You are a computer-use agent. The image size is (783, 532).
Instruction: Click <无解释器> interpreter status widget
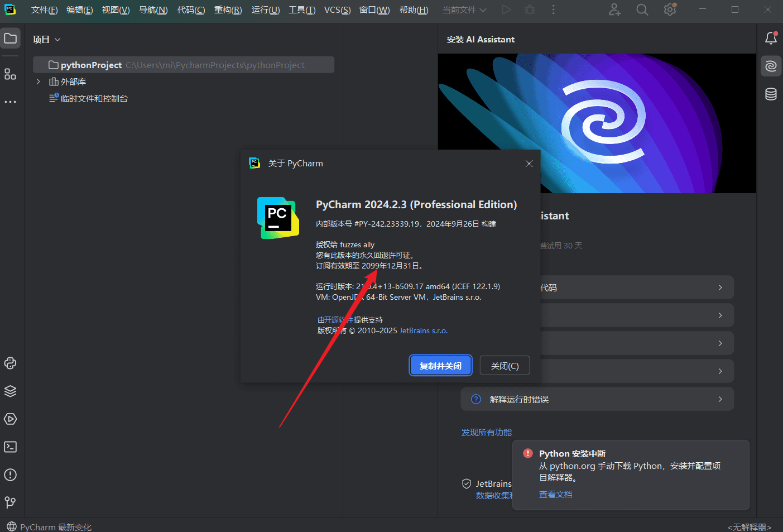pyautogui.click(x=750, y=527)
